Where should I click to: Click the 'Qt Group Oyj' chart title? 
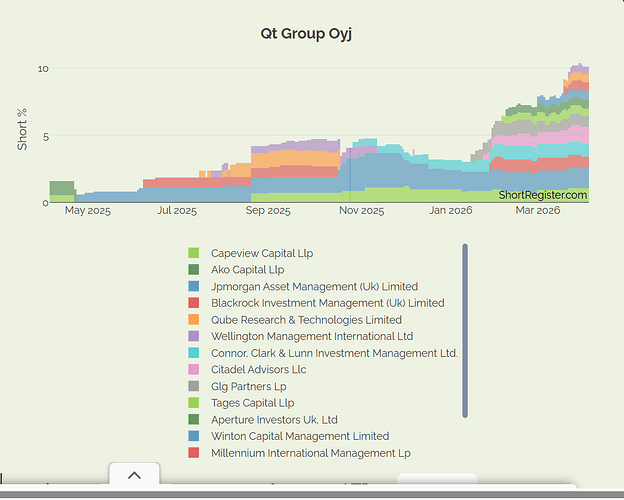(306, 33)
